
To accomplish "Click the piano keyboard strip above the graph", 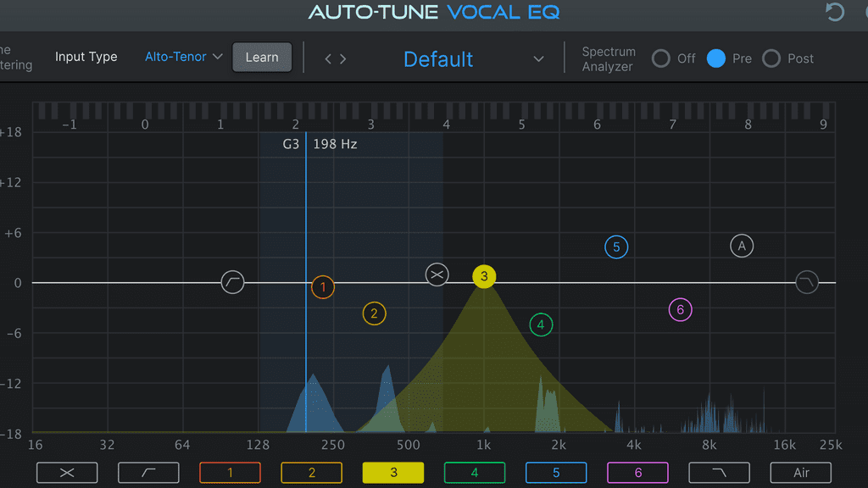I will 434,110.
